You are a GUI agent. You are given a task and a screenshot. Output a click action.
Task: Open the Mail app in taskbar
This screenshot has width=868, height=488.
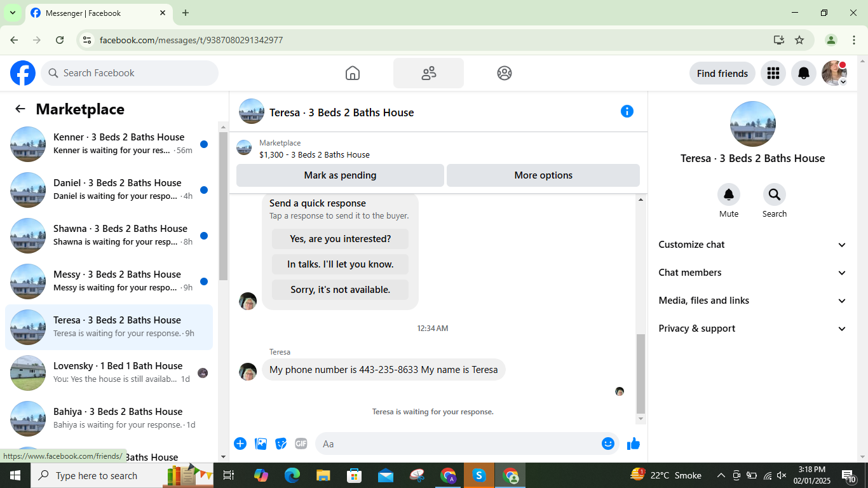click(x=386, y=475)
